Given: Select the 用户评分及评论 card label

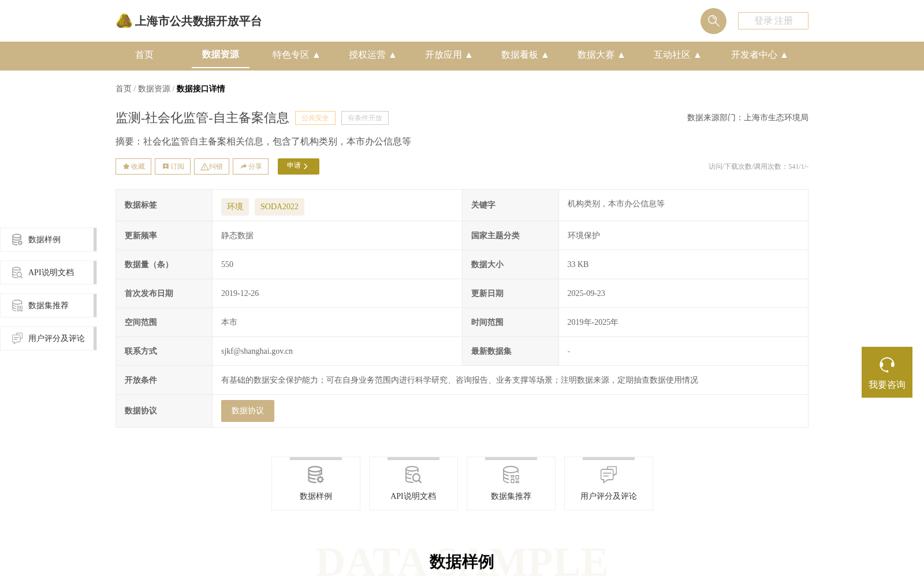Looking at the screenshot, I should (x=609, y=496).
